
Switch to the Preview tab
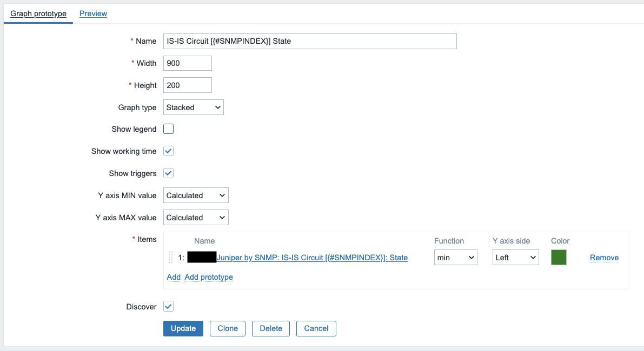tap(93, 13)
